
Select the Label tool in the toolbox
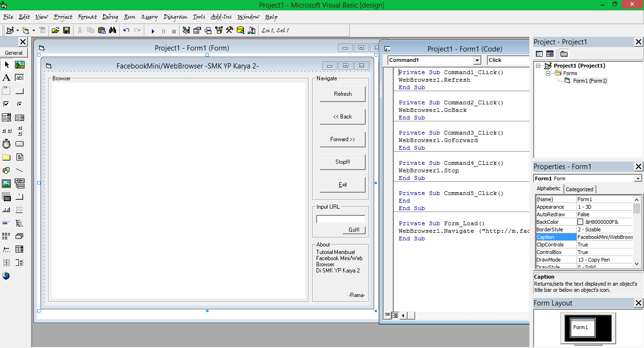click(x=7, y=77)
